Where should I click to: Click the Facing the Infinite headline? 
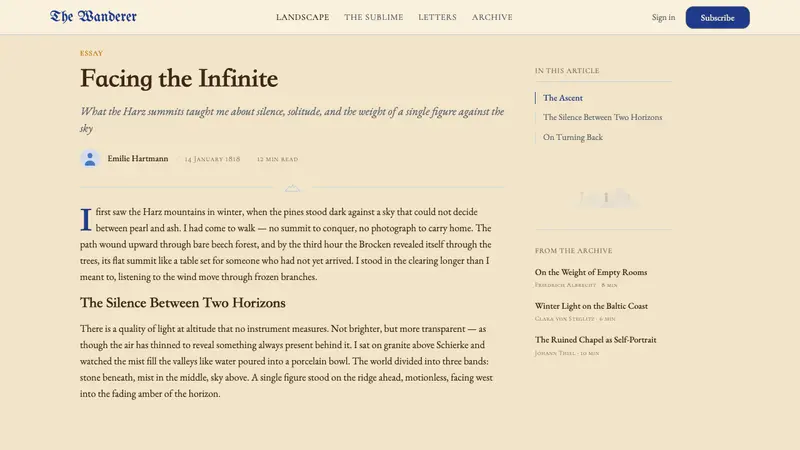point(179,79)
